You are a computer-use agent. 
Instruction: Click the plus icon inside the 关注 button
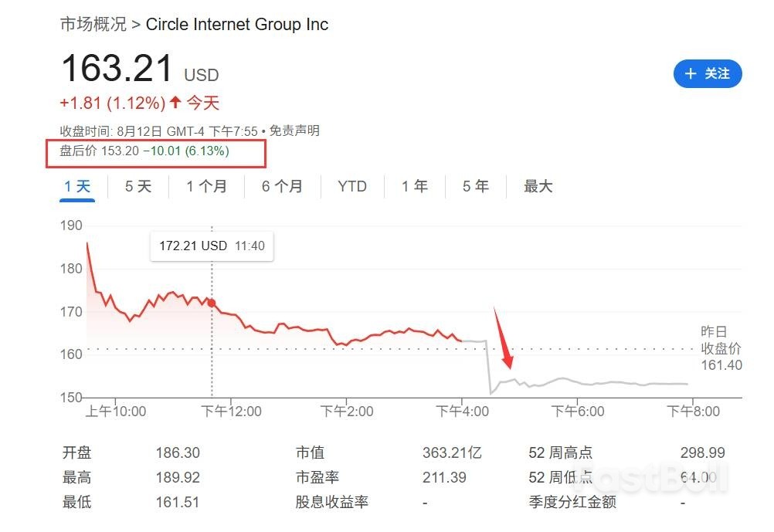pos(690,73)
